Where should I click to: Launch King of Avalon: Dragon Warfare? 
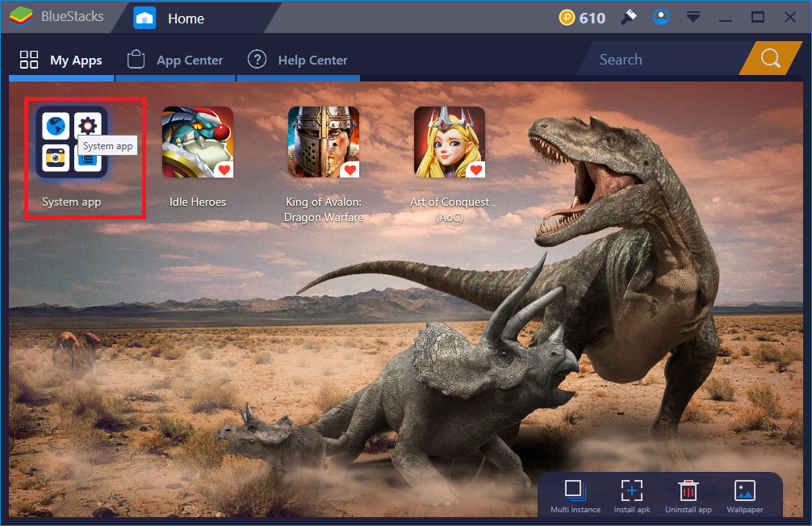(324, 142)
